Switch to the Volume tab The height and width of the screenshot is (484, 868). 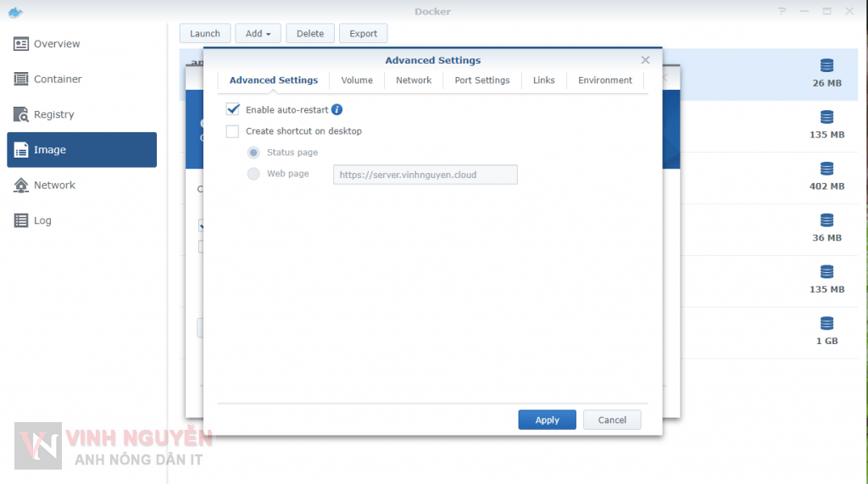pyautogui.click(x=357, y=81)
